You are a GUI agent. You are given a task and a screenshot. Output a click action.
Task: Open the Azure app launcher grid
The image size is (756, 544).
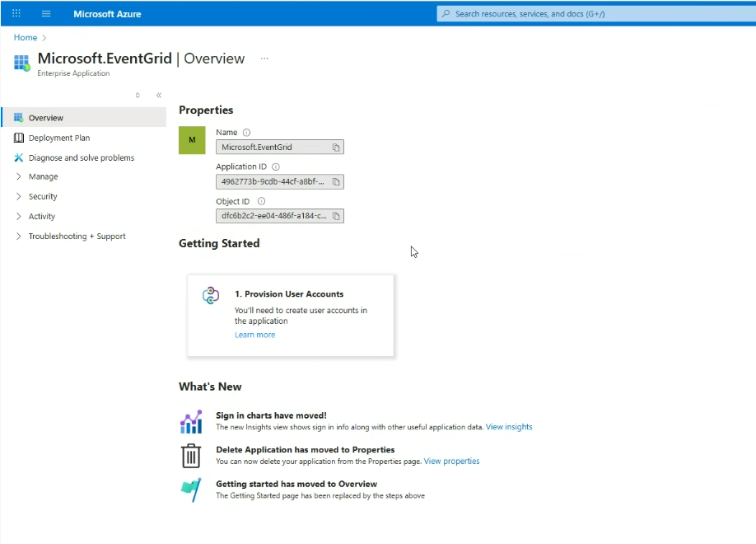16,13
